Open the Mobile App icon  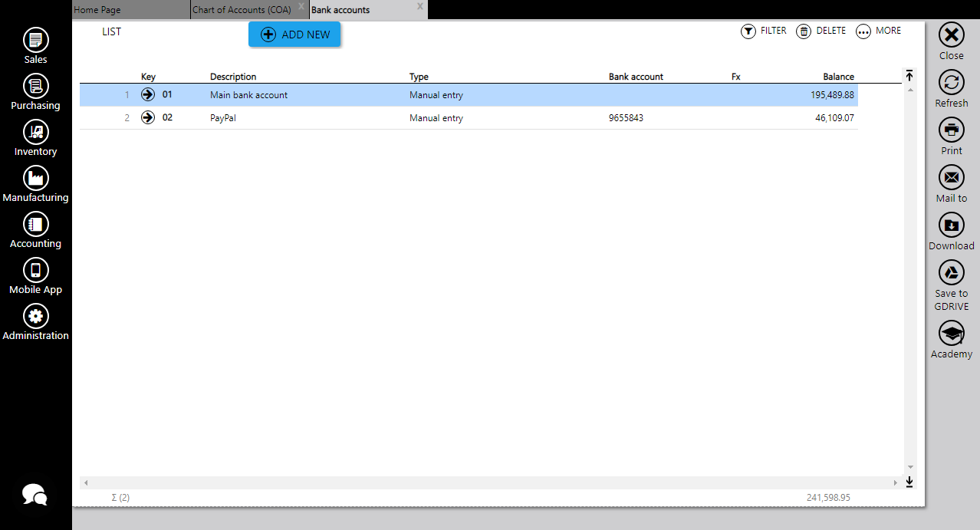pyautogui.click(x=36, y=270)
